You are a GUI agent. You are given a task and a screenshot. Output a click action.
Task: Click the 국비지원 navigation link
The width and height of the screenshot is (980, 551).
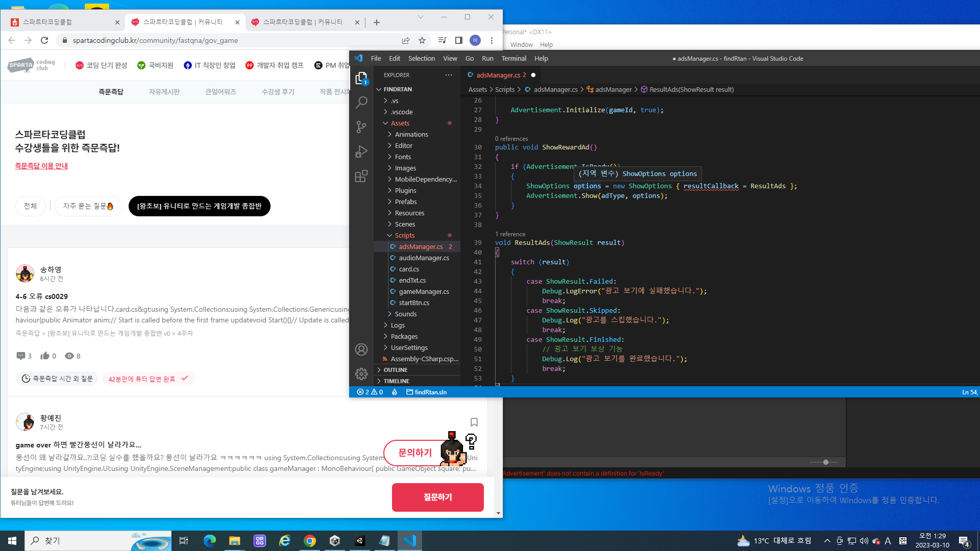pos(156,65)
